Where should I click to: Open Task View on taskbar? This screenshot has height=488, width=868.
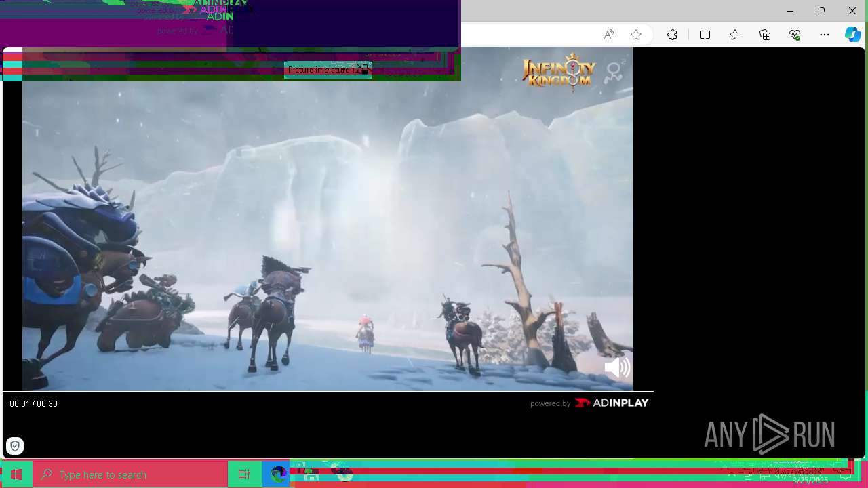click(x=244, y=474)
